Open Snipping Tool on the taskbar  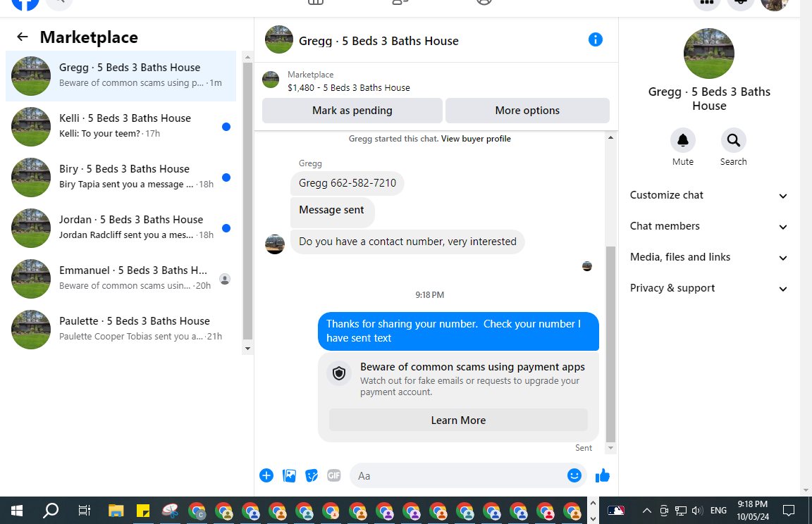pyautogui.click(x=170, y=511)
